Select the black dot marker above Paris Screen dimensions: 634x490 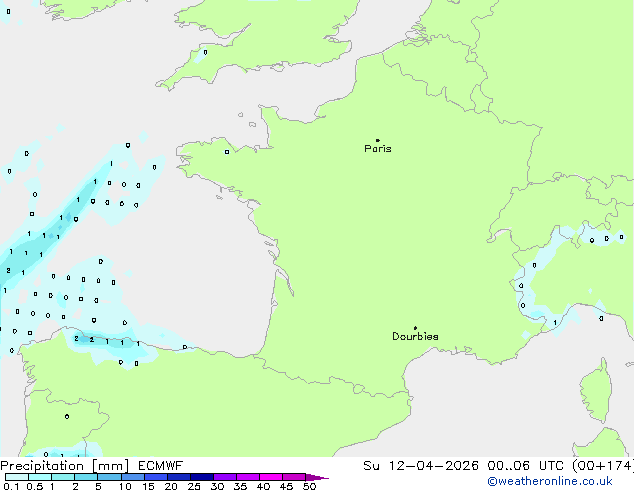(378, 140)
